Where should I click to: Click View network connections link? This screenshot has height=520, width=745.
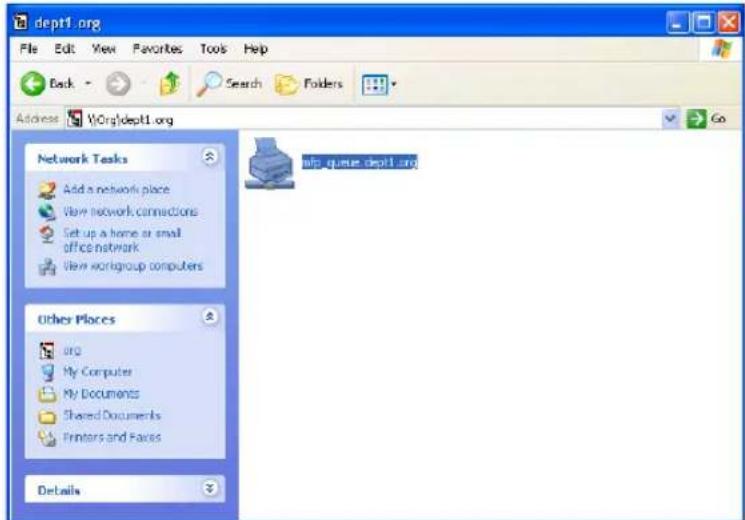(130, 212)
